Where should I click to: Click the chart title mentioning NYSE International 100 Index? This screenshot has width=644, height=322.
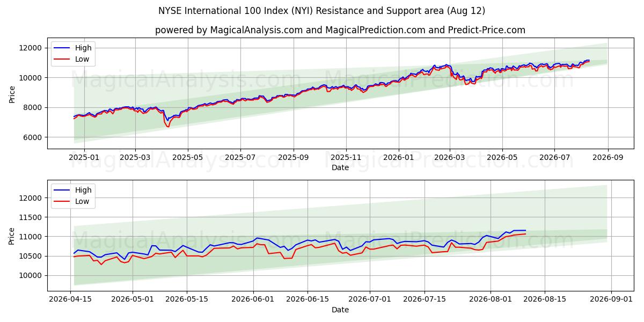[x=322, y=11]
